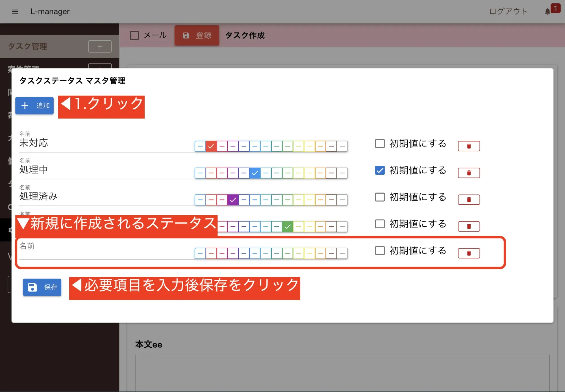The image size is (565, 392).
Task: Open タスク管理 sidebar menu item
Action: [x=28, y=46]
